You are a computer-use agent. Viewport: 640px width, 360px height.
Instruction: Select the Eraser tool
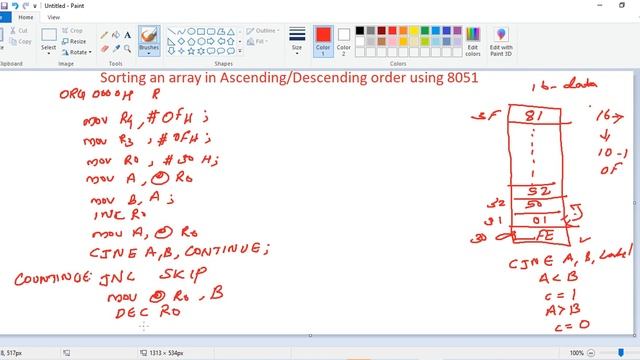click(x=104, y=49)
